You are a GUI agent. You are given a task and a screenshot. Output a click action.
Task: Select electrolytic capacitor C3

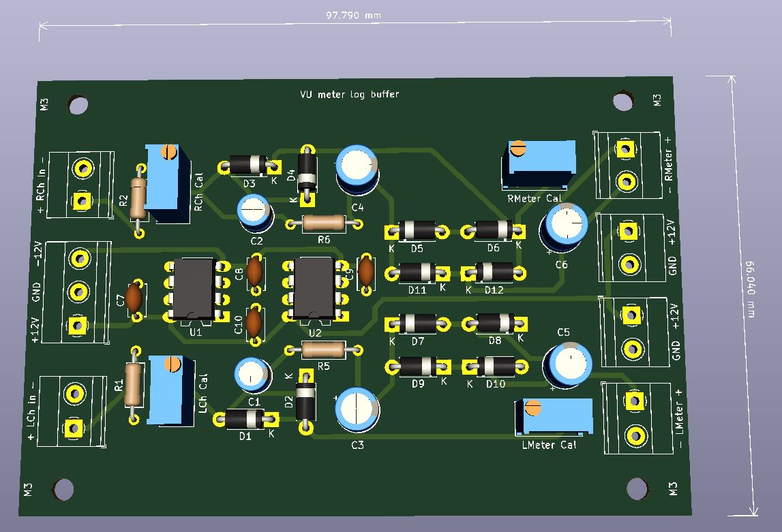(x=357, y=411)
